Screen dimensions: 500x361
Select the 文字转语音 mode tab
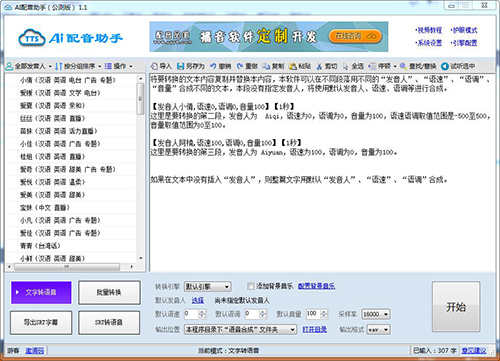(41, 292)
